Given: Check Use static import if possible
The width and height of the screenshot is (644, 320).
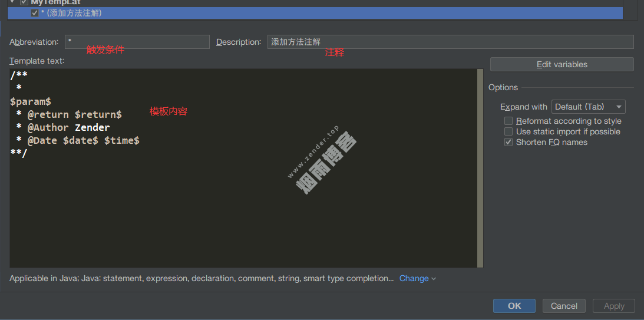Looking at the screenshot, I should pyautogui.click(x=508, y=131).
